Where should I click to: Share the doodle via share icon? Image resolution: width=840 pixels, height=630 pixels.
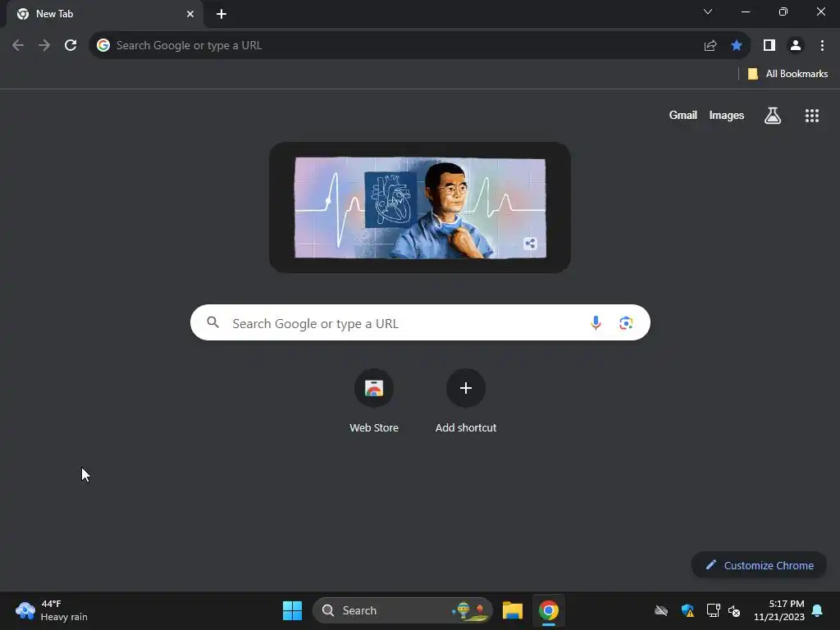pos(530,244)
